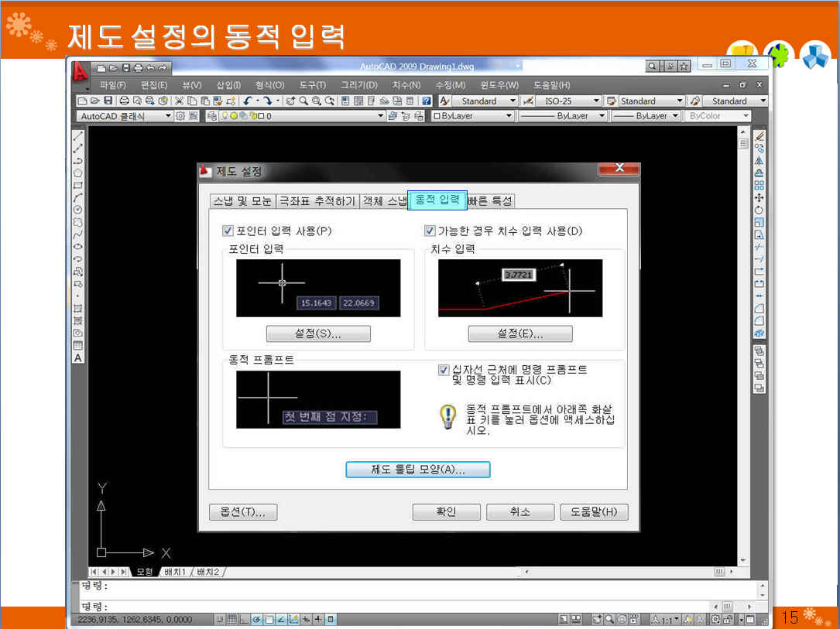
Task: Select the Erase tool in modify toolbar
Action: [x=759, y=135]
